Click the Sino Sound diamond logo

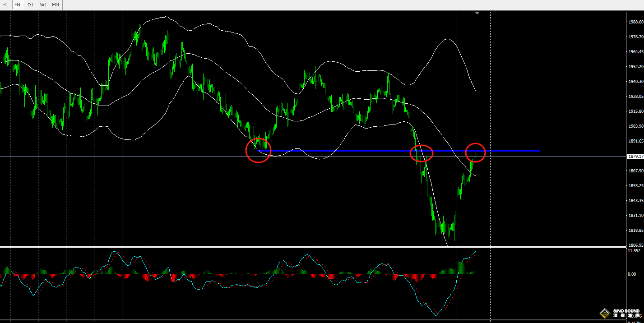click(605, 313)
